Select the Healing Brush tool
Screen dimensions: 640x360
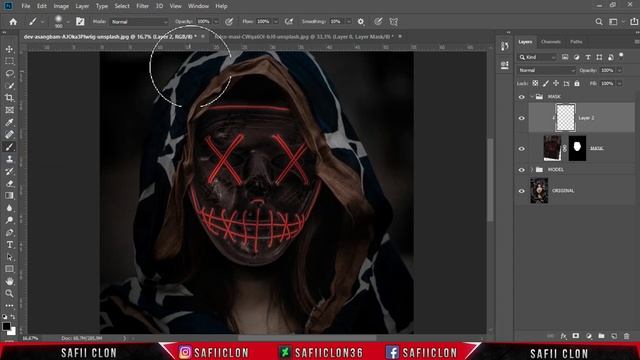[x=9, y=135]
